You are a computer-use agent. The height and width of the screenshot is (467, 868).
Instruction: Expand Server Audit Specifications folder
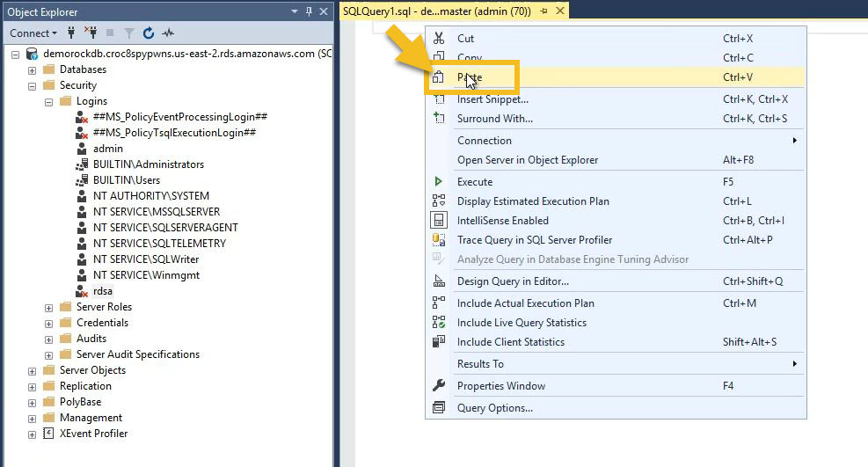48,355
